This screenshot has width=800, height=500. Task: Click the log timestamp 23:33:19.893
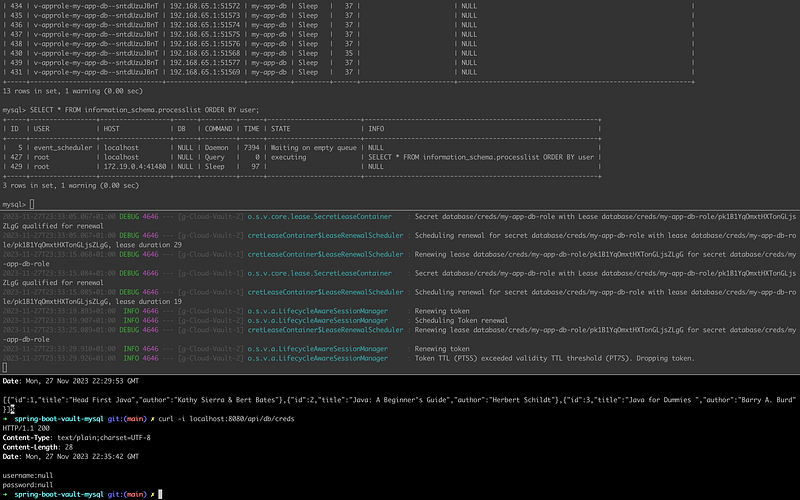tap(59, 311)
